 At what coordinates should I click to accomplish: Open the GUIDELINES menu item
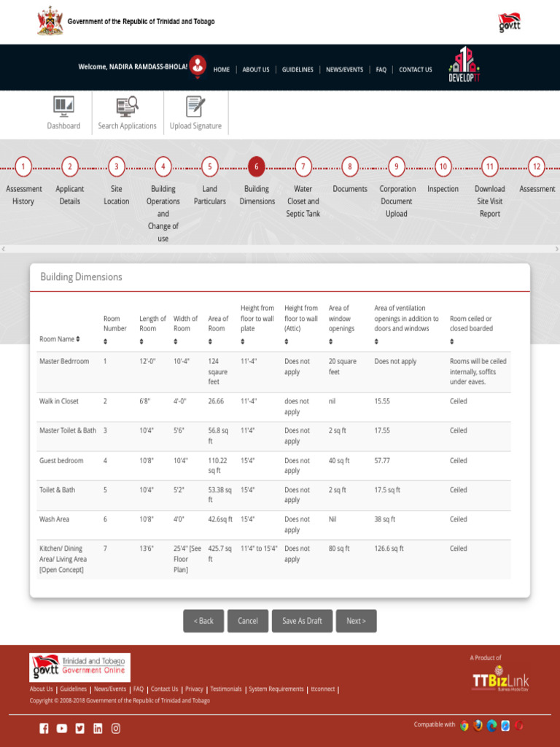coord(297,69)
